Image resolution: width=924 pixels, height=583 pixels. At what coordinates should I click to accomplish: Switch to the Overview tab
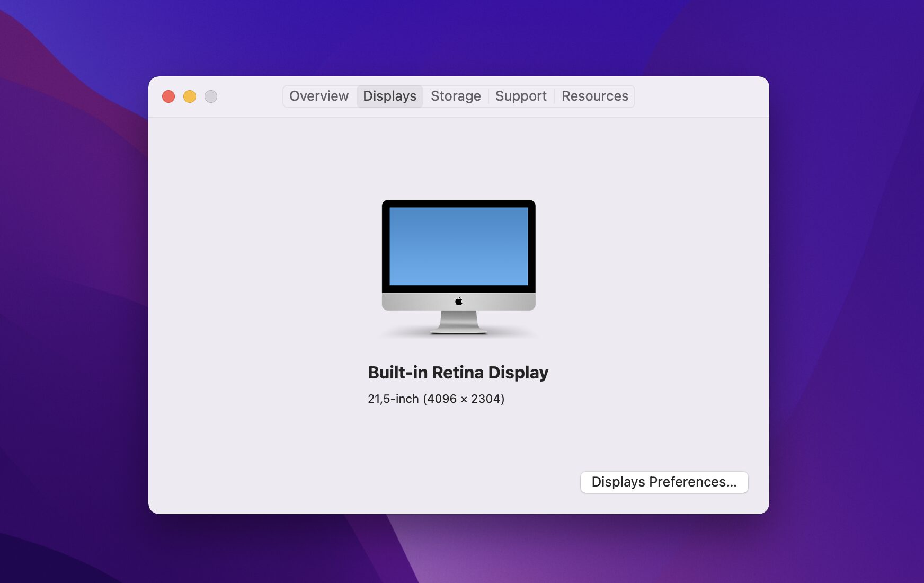[x=319, y=96]
